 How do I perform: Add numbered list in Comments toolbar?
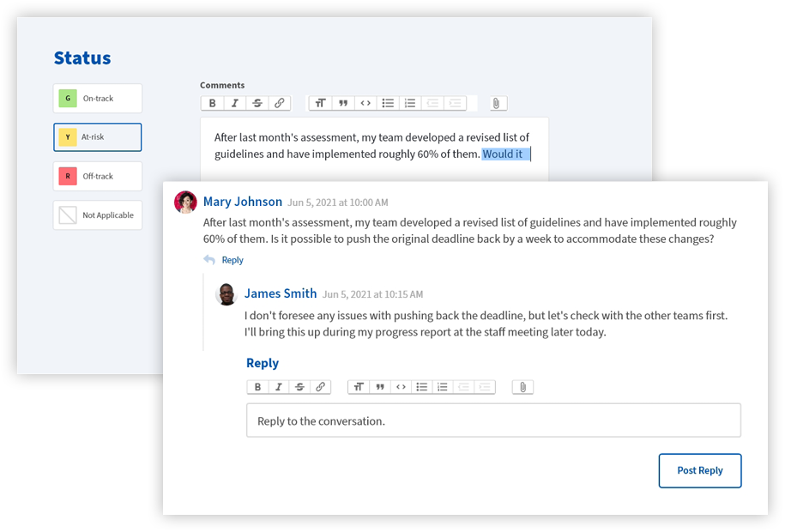pos(410,103)
